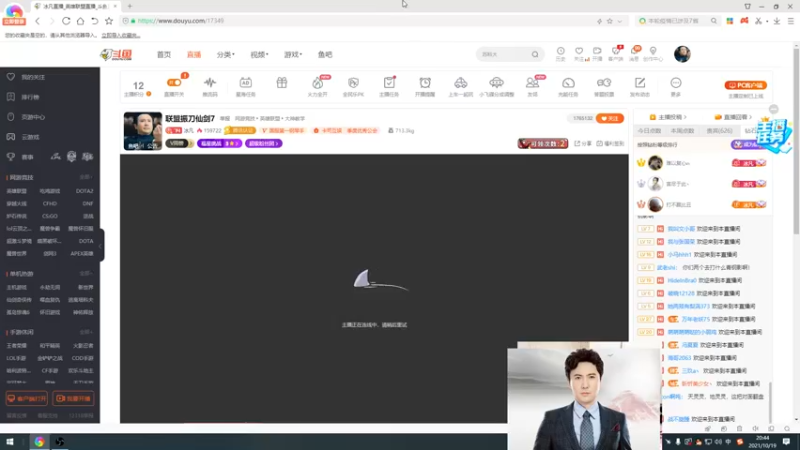Toggle the 直播开关 live switch

tap(174, 83)
